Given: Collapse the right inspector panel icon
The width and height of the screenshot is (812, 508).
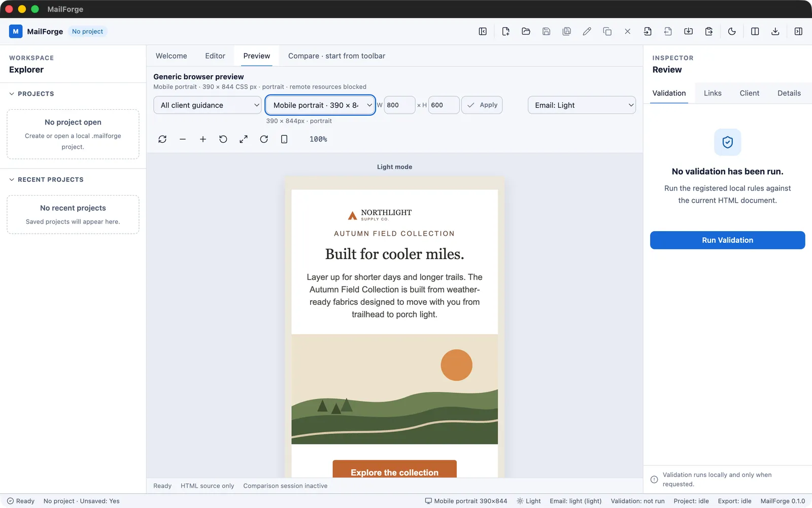Looking at the screenshot, I should (798, 31).
